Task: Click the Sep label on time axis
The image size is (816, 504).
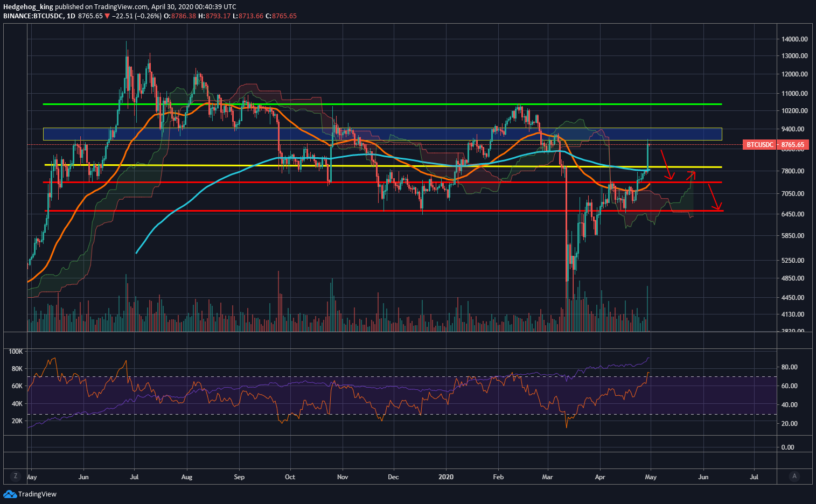Action: pyautogui.click(x=240, y=477)
